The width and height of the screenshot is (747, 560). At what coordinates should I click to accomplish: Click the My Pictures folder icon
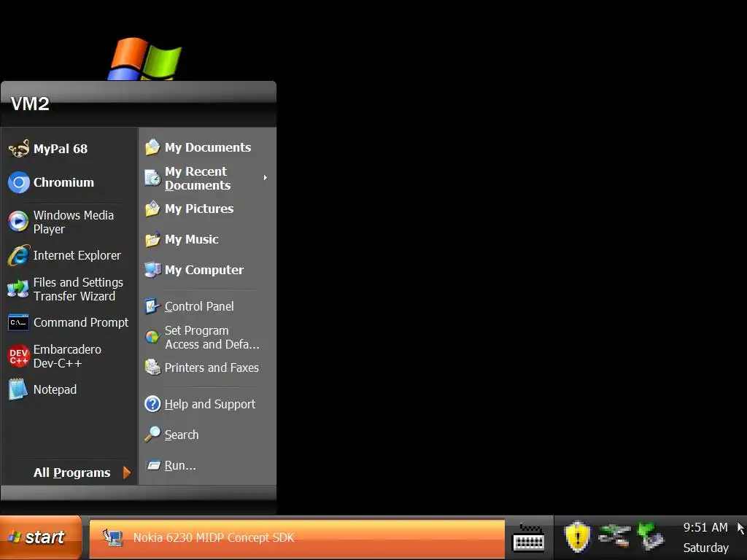point(152,209)
